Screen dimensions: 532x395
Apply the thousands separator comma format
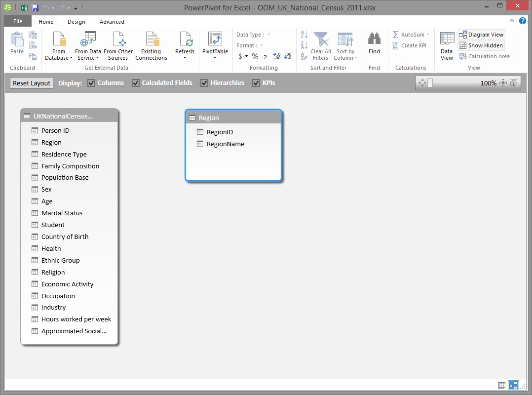266,56
